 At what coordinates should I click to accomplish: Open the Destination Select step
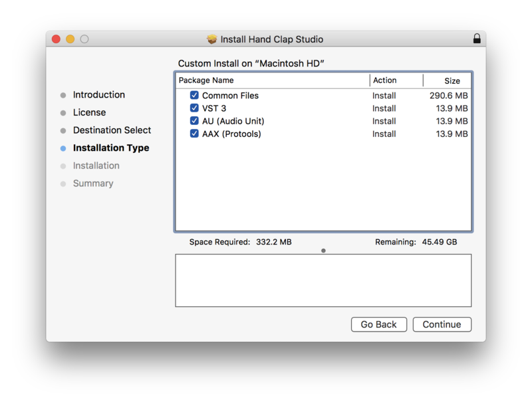click(112, 130)
